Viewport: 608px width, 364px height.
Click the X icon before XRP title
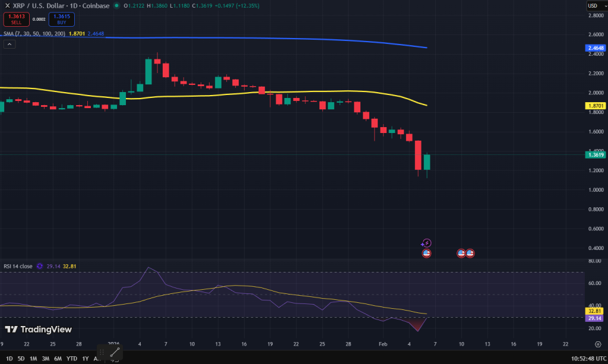point(7,6)
